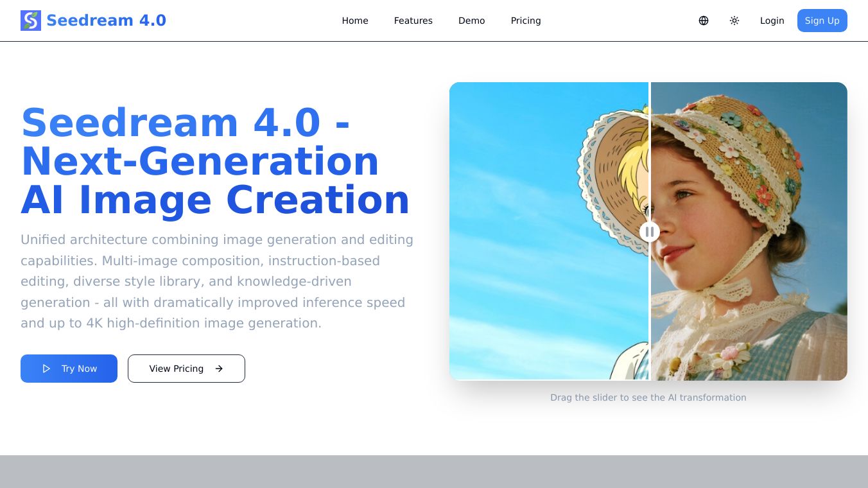Click the View Pricing button
The height and width of the screenshot is (488, 868).
coord(186,369)
